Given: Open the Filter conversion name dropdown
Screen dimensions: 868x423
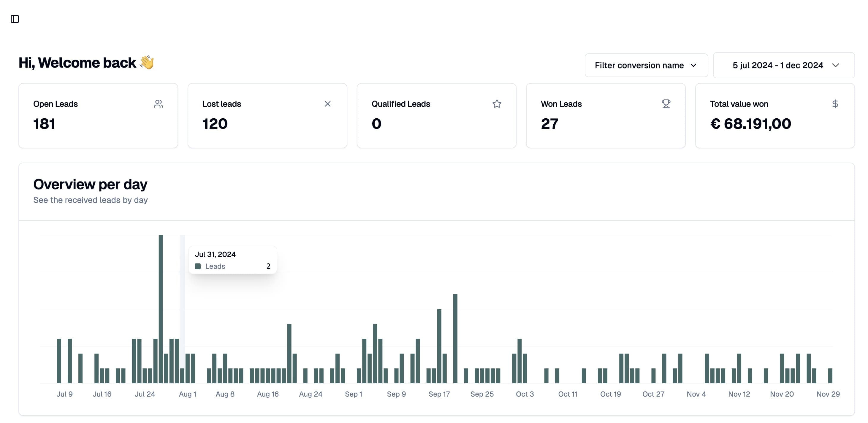Looking at the screenshot, I should tap(646, 65).
